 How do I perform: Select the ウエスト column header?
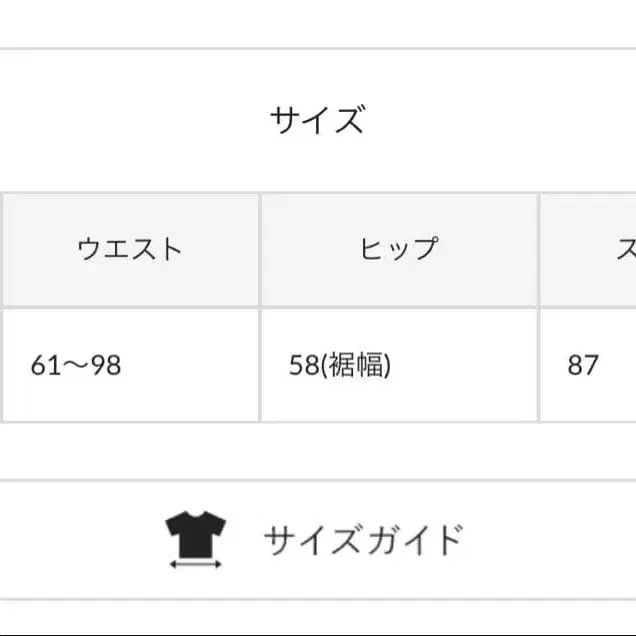point(130,249)
